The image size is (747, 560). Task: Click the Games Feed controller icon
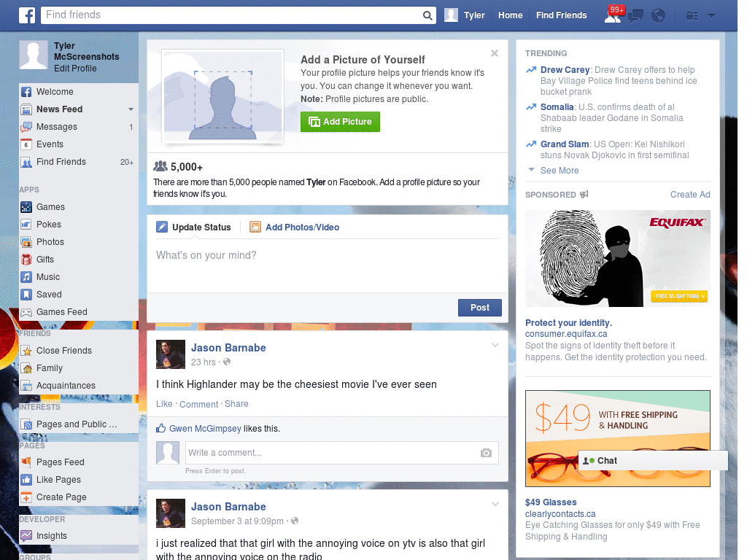26,312
